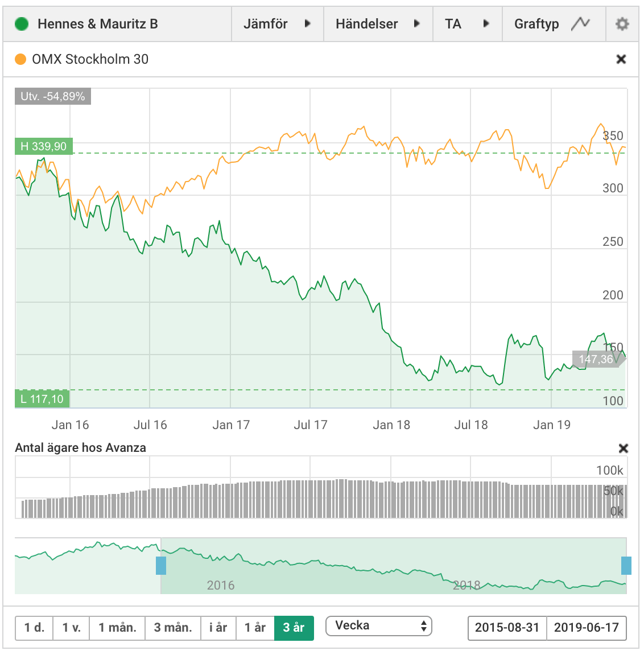This screenshot has height=659, width=644.
Task: Click the 350 price axis label
Action: coord(613,136)
